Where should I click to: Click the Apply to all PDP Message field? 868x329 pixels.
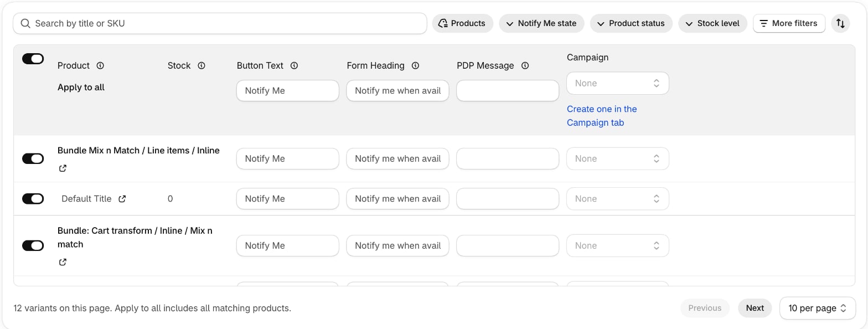pyautogui.click(x=508, y=90)
